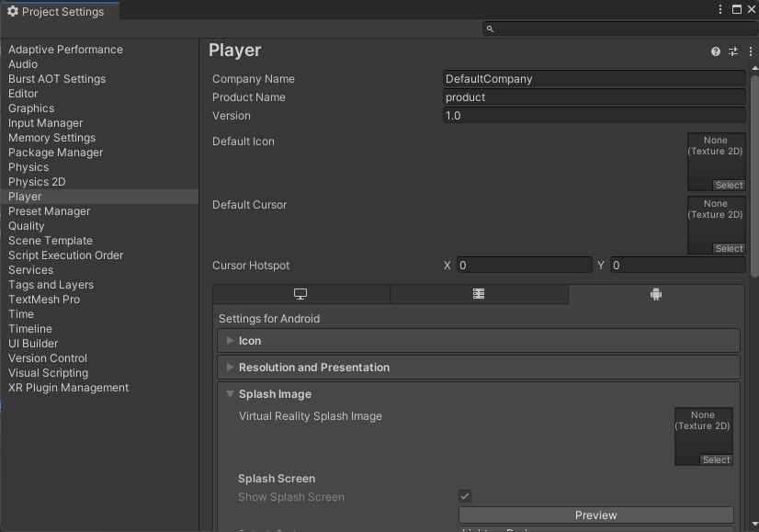Click the Default Cursor texture slot
The height and width of the screenshot is (532, 759).
tap(717, 225)
